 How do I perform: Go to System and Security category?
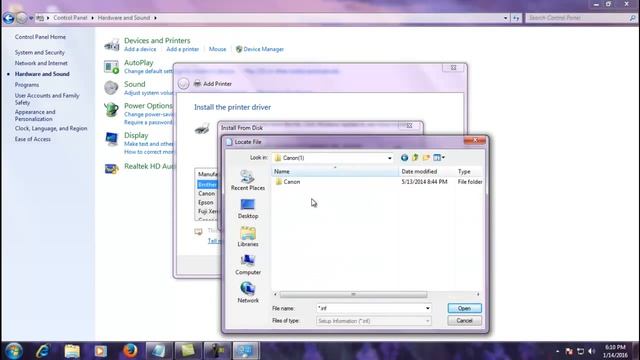coord(40,52)
